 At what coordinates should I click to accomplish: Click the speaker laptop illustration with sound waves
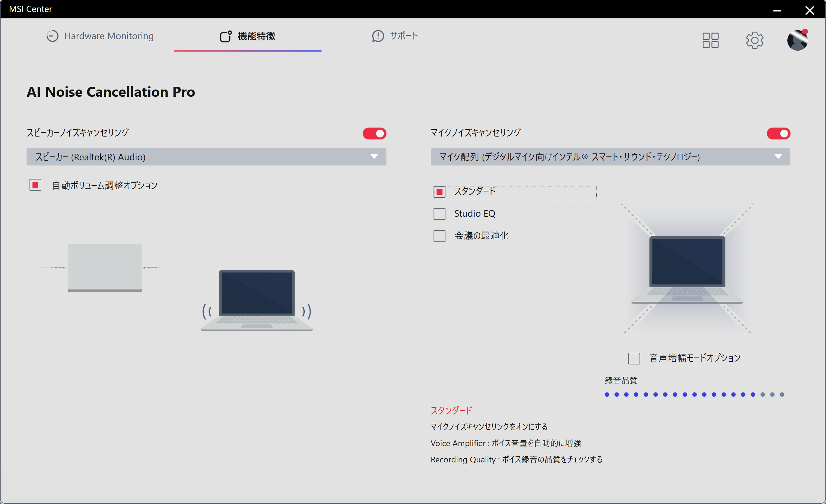257,301
